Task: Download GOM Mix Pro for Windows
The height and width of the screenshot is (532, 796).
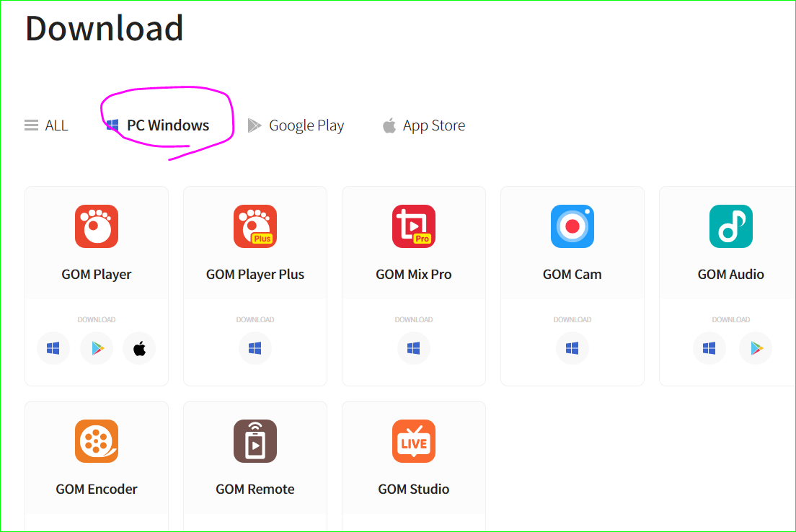Action: tap(414, 348)
